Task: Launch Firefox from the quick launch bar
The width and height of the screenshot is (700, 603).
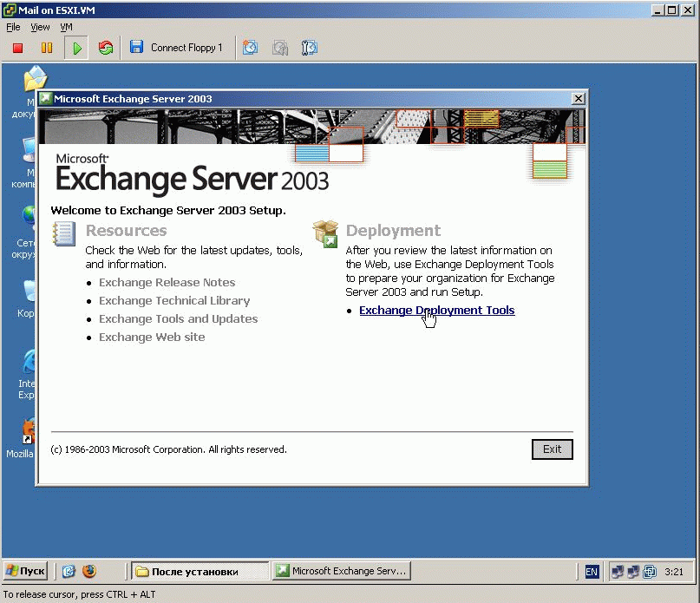Action: point(89,571)
